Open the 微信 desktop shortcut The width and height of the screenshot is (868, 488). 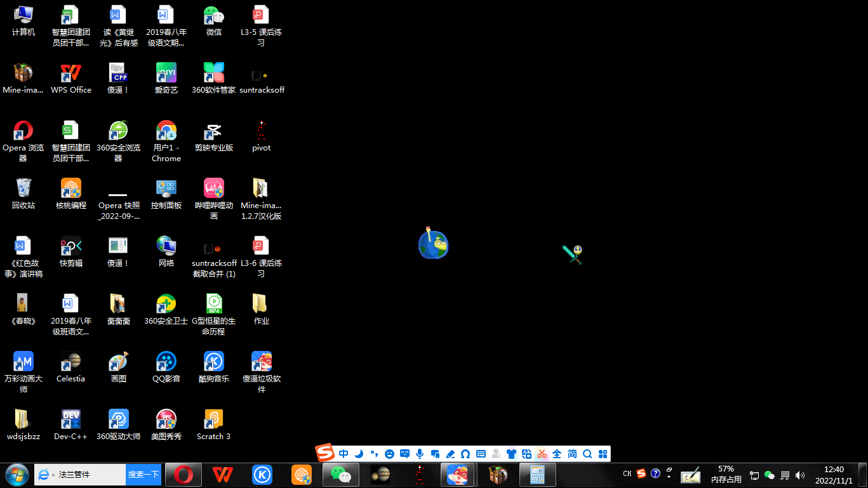coord(214,20)
